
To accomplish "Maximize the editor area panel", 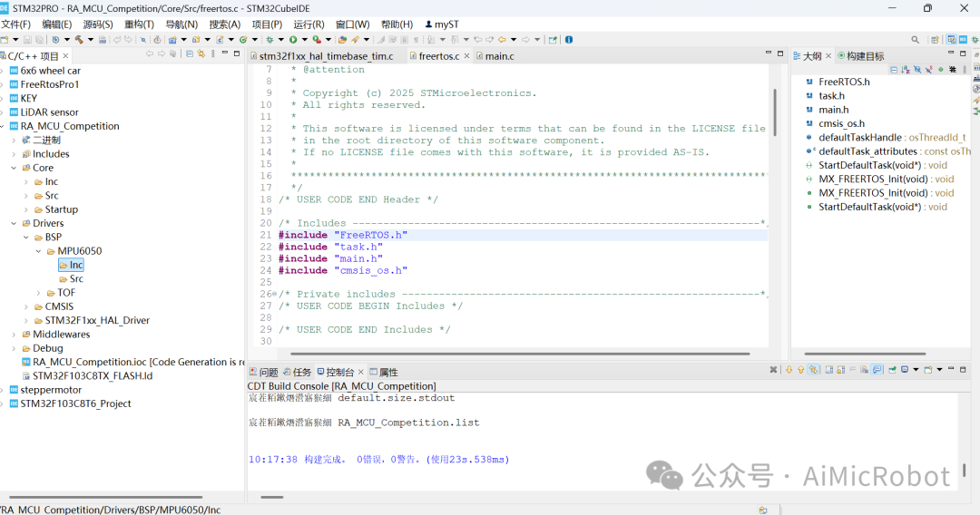I will [780, 53].
